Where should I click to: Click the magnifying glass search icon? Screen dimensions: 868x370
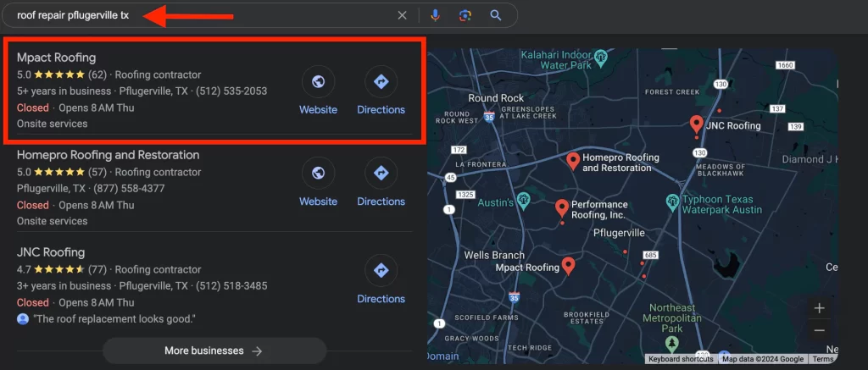495,15
